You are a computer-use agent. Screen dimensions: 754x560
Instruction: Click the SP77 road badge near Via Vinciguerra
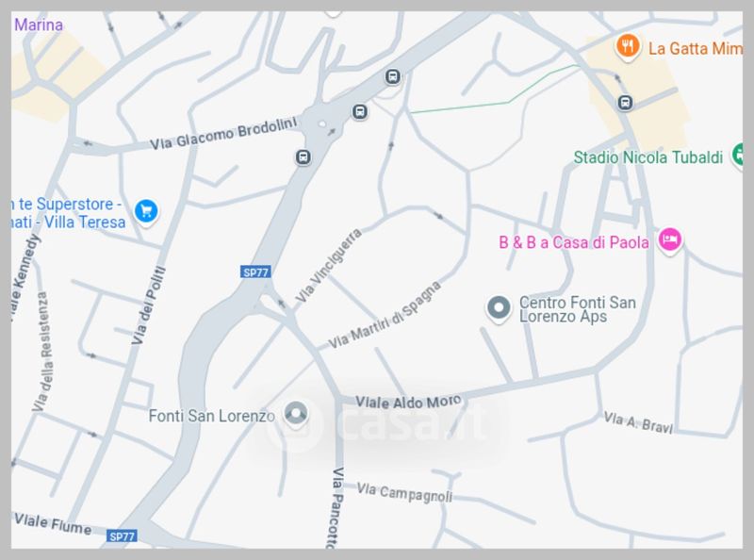(x=255, y=272)
